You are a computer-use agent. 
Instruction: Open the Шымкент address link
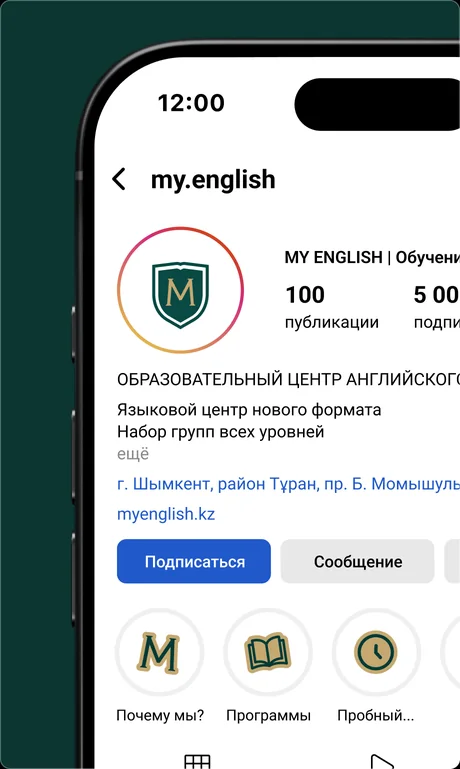288,485
